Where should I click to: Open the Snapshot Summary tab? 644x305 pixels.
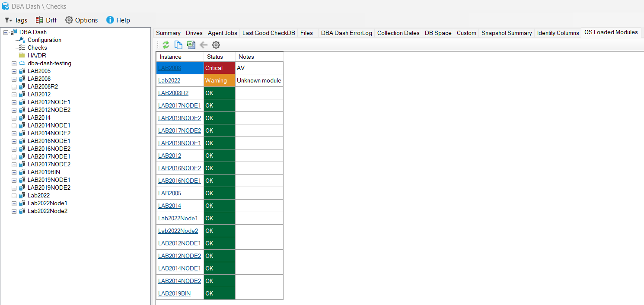click(x=507, y=33)
